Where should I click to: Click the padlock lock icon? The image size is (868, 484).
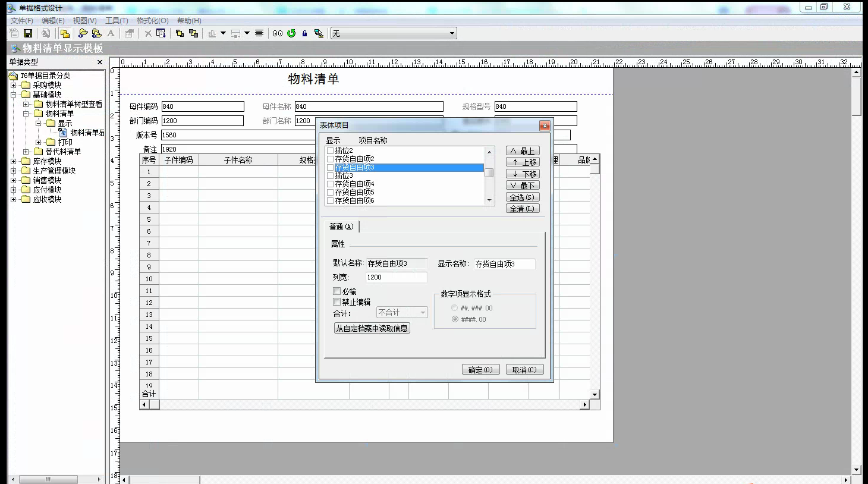tap(304, 33)
